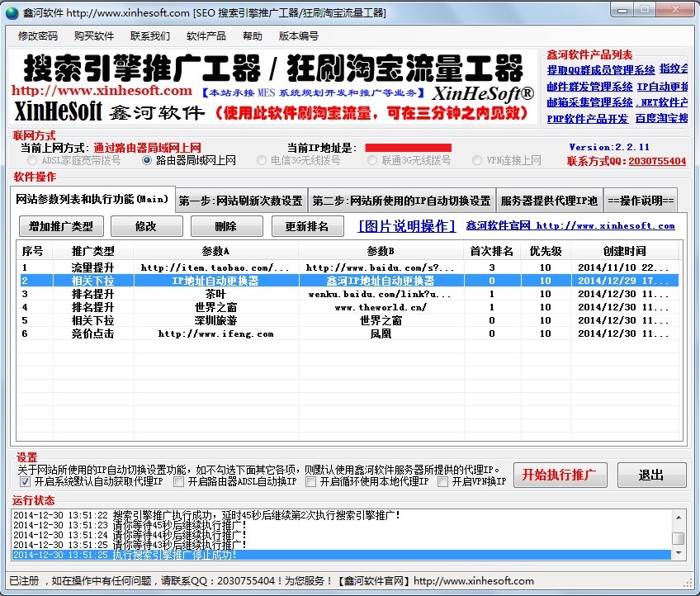Click the 删除 button
Viewport: 700px width, 596px height.
(226, 226)
